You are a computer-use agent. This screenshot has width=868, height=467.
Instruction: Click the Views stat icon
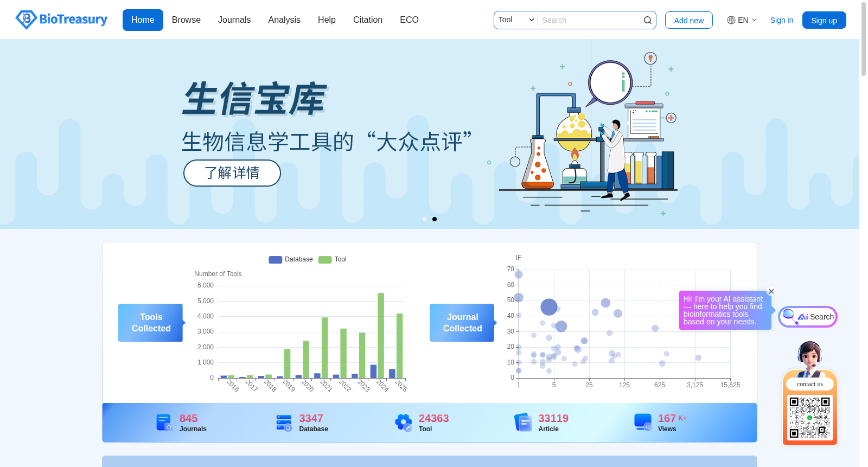643,423
